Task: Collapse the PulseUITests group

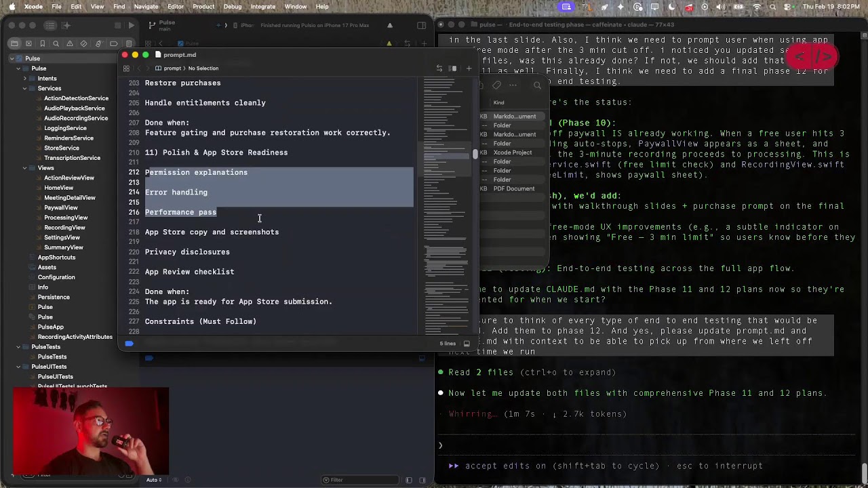Action: (18, 367)
